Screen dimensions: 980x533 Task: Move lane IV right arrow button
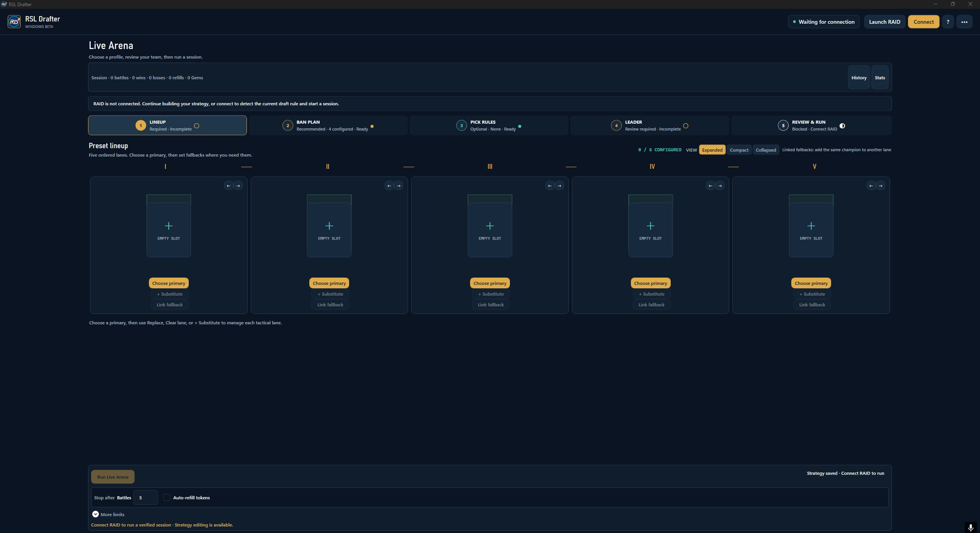click(x=720, y=186)
